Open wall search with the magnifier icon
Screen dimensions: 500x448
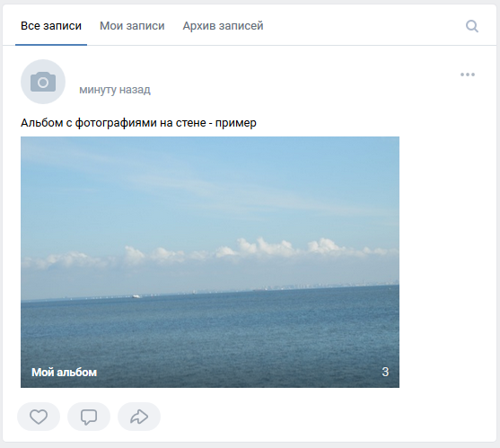point(472,26)
